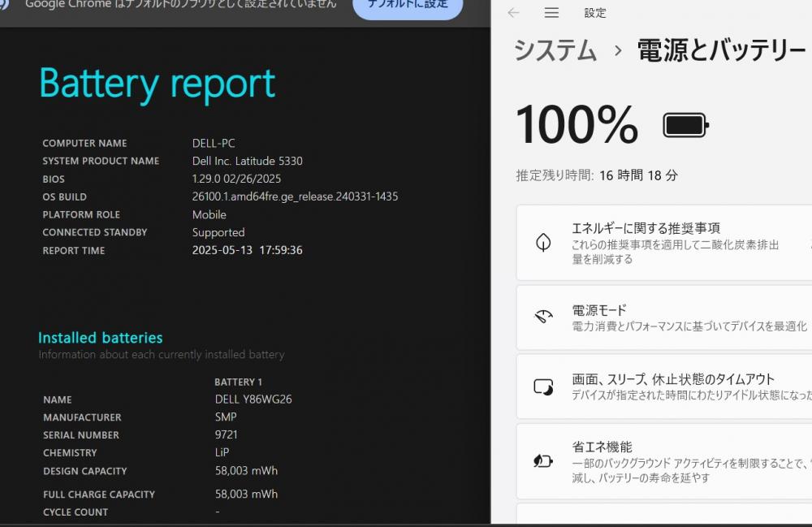Click the 推定残り時間 16 時間 18 分 text
Viewport: 812px width, 527px height.
(597, 175)
